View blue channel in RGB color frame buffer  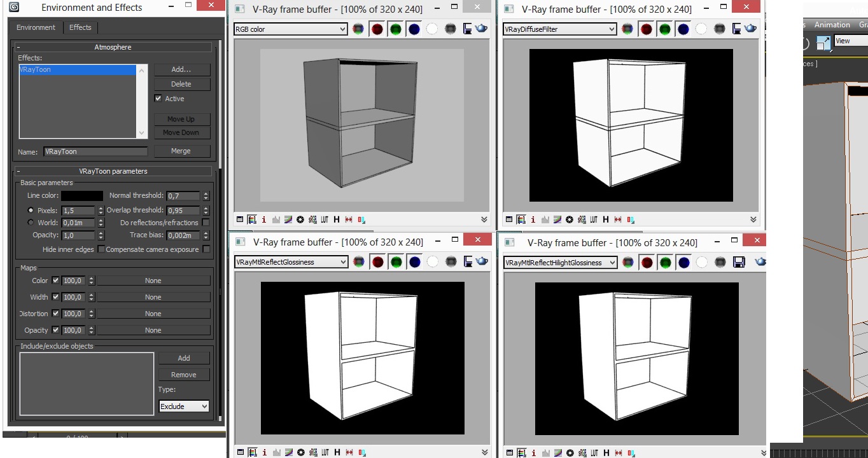pyautogui.click(x=414, y=29)
